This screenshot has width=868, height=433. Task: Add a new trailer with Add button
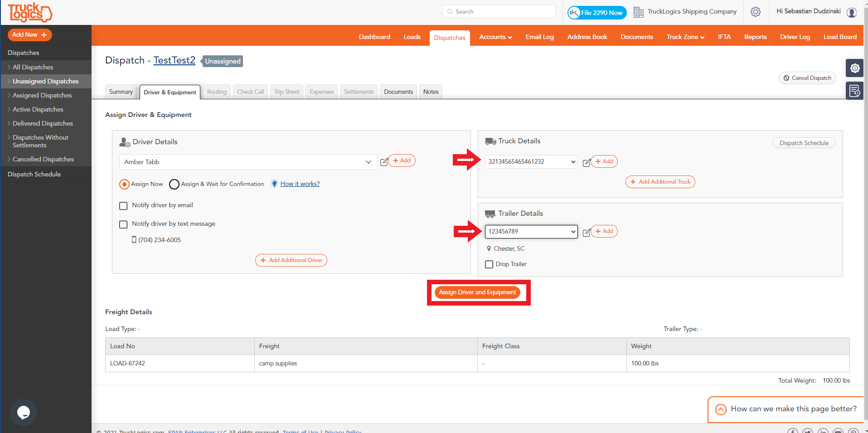(604, 231)
